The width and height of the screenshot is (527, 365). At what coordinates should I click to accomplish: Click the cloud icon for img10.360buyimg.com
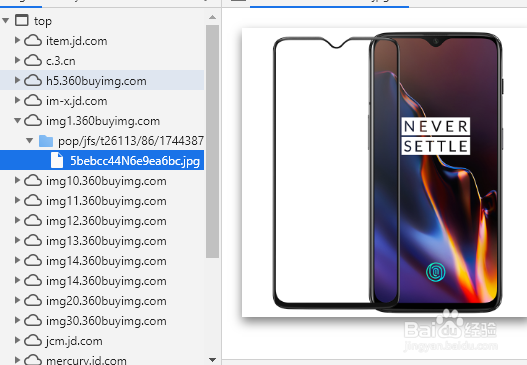[x=33, y=180]
